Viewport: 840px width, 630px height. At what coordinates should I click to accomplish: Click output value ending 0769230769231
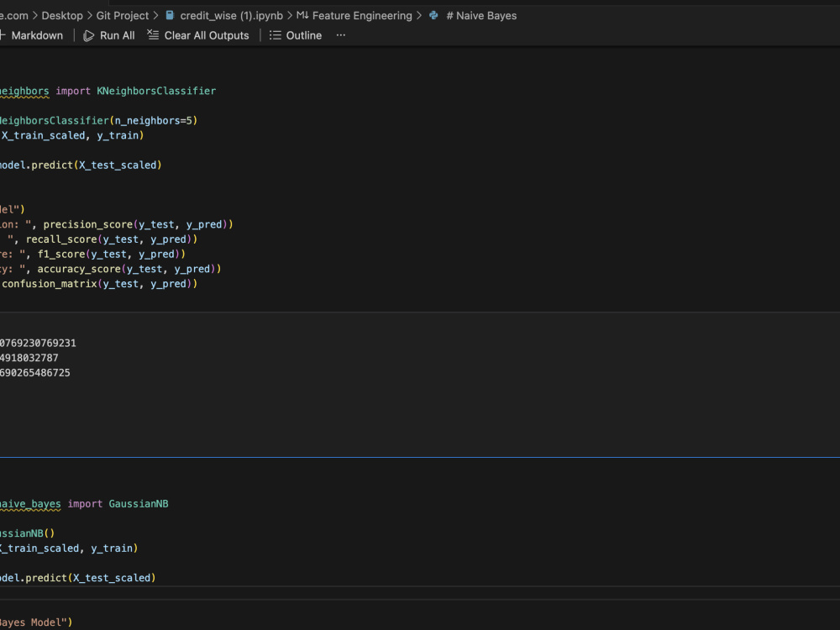(x=38, y=343)
